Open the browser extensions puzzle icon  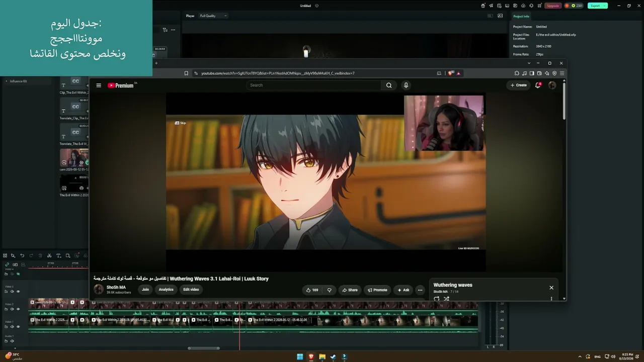tap(517, 73)
